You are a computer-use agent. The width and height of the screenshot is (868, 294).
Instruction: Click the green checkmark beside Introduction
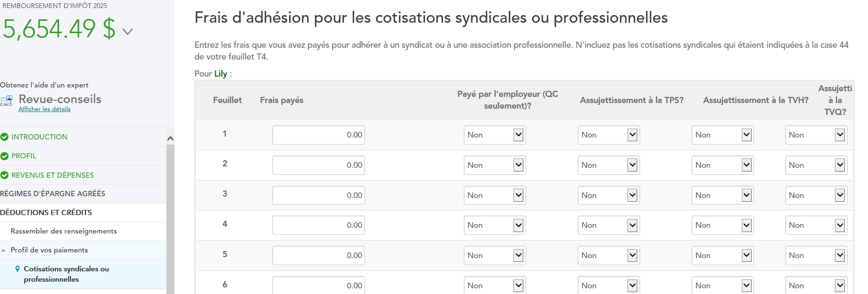tap(5, 137)
